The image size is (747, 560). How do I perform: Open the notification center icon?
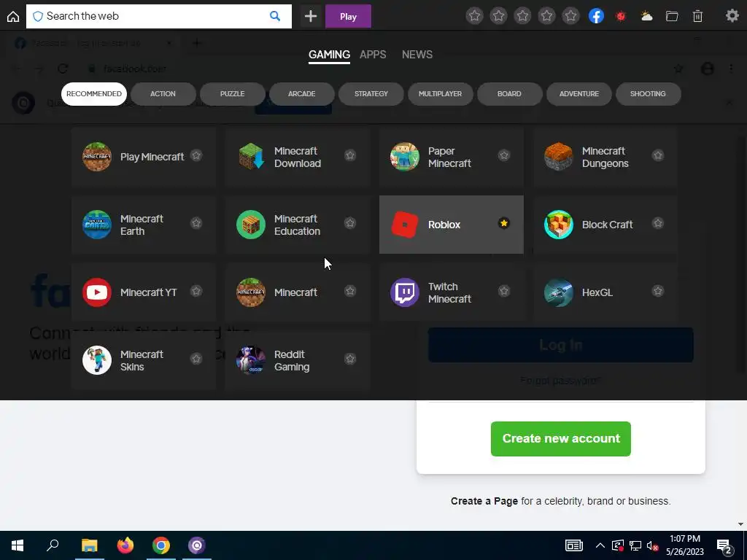pyautogui.click(x=724, y=545)
